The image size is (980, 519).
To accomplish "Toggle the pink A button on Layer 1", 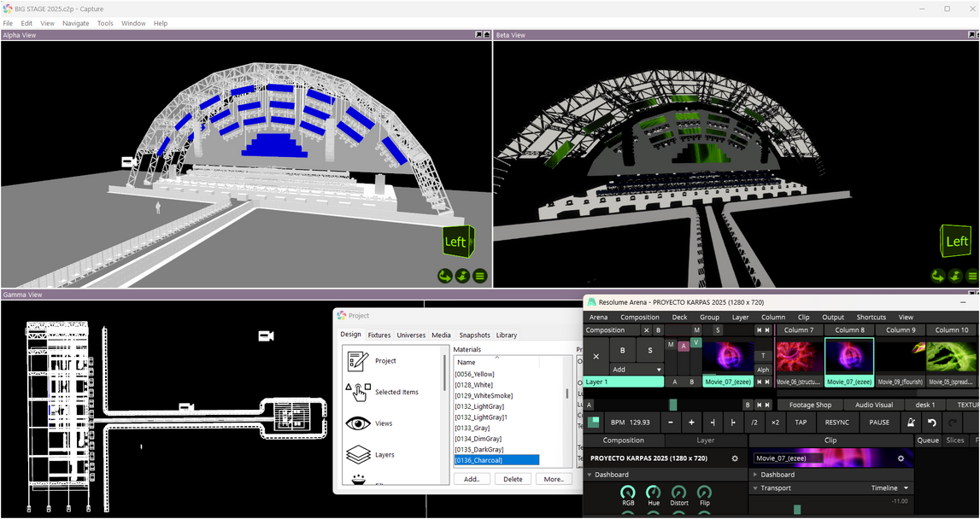I will pyautogui.click(x=684, y=346).
